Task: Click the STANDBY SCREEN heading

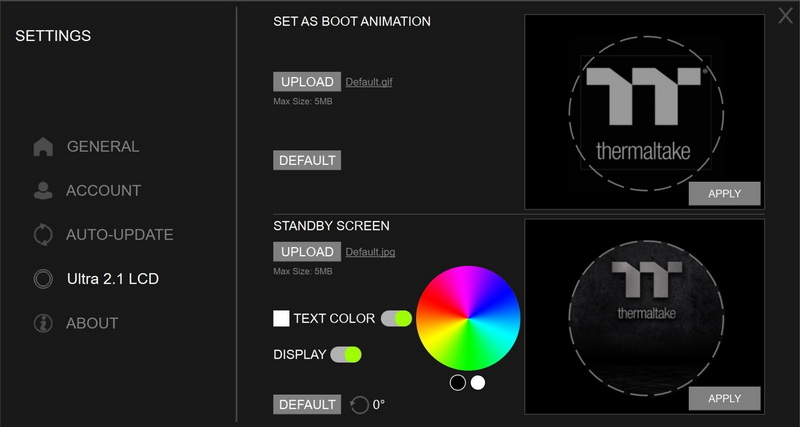Action: (332, 226)
